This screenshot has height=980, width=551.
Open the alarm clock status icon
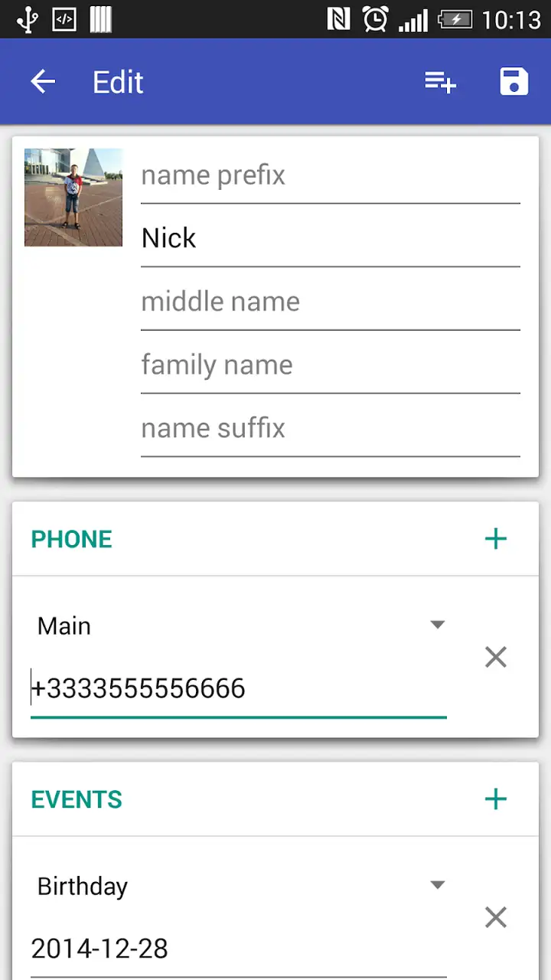coord(375,19)
